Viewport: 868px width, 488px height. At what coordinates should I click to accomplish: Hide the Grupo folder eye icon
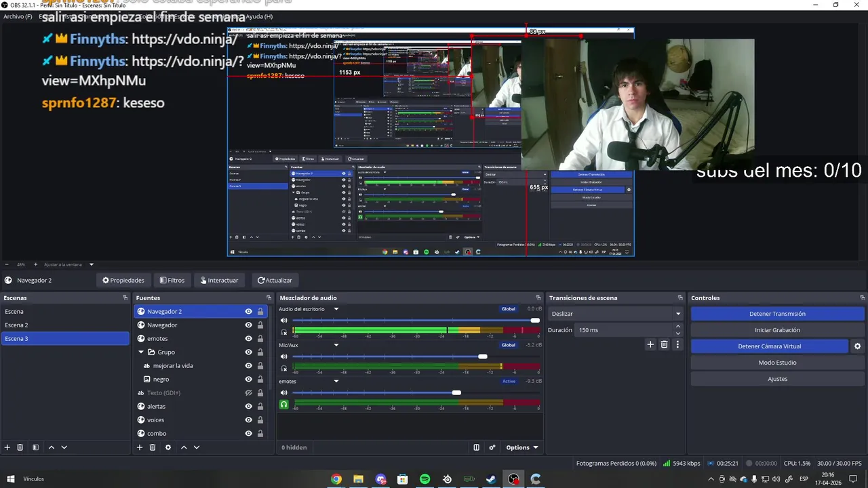point(248,352)
